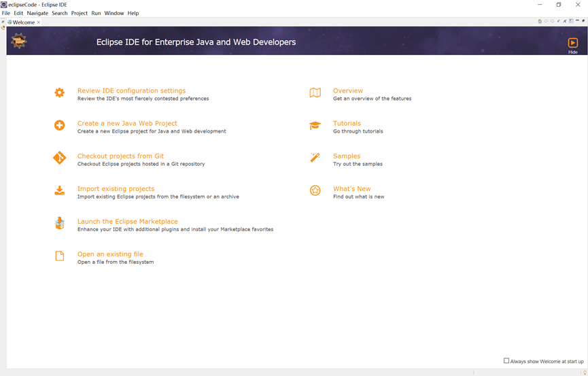Screen dimensions: 588x376
Task: Open the Tutorials link
Action: [x=347, y=124]
